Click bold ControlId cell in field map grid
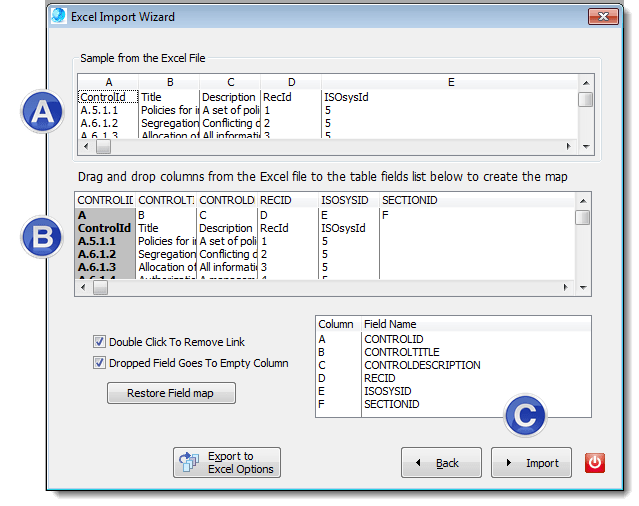Viewport: 639px width, 506px height. 105,228
